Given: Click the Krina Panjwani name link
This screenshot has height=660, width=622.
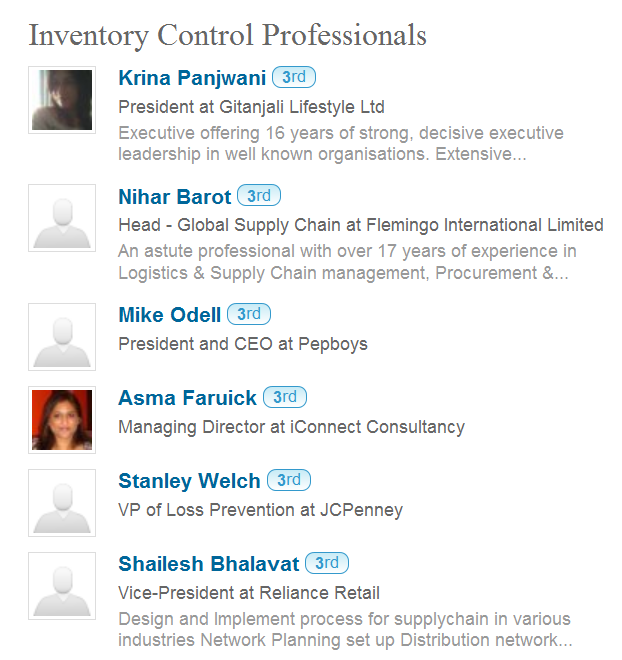Looking at the screenshot, I should (x=192, y=78).
